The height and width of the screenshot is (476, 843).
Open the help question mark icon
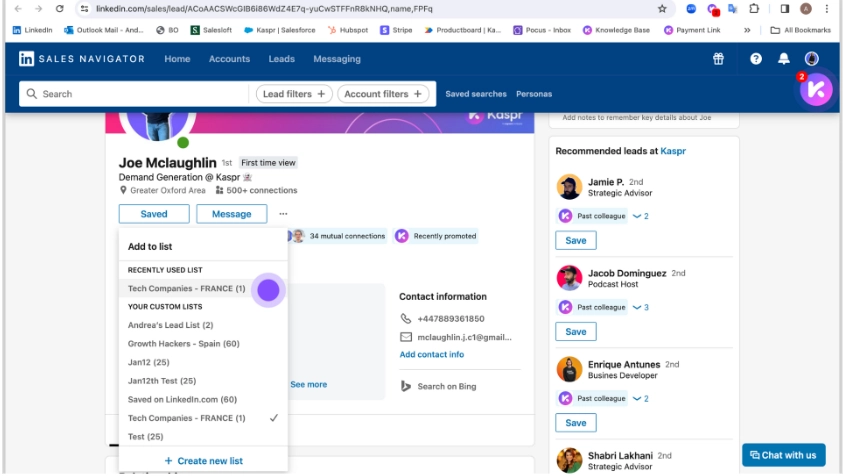point(756,59)
